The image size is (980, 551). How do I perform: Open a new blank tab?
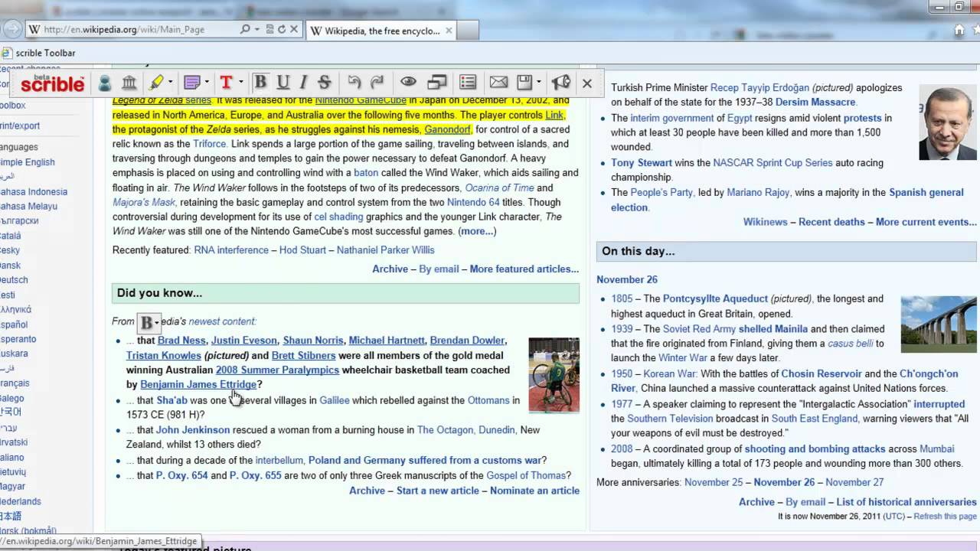pyautogui.click(x=469, y=31)
